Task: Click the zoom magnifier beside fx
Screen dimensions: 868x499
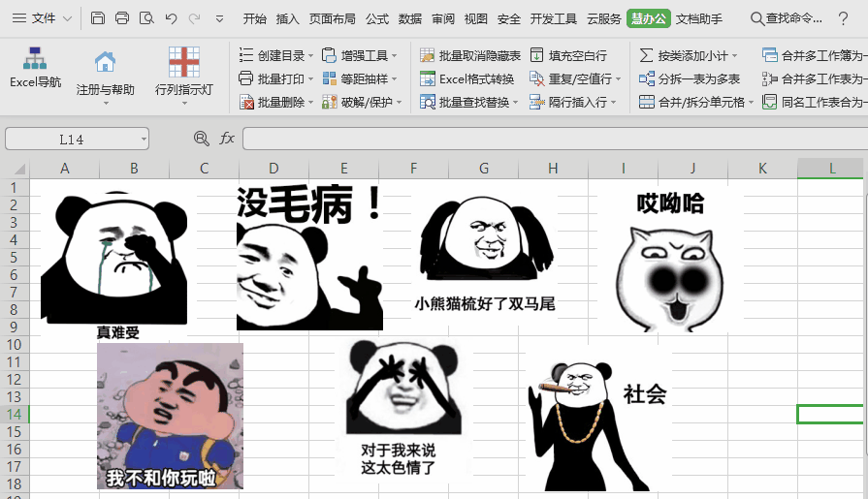Action: pyautogui.click(x=202, y=139)
